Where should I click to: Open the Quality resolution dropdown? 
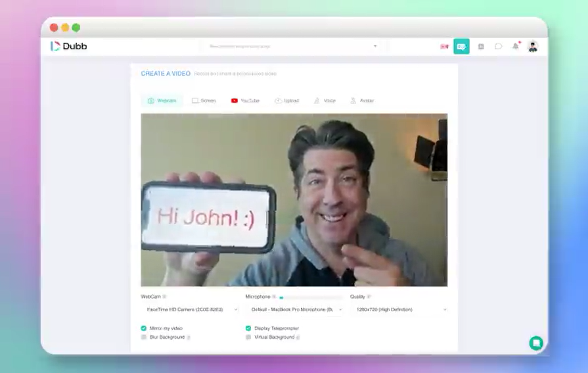[x=400, y=309]
